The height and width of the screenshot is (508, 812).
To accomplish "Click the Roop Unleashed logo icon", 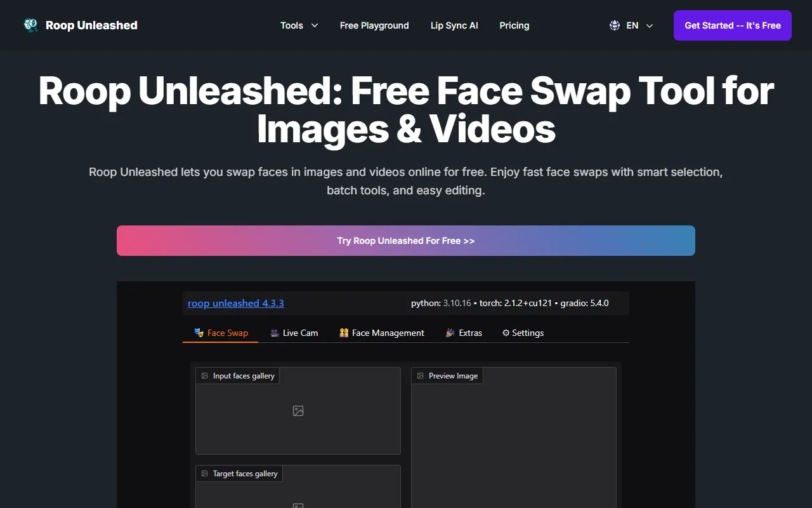I will point(30,25).
